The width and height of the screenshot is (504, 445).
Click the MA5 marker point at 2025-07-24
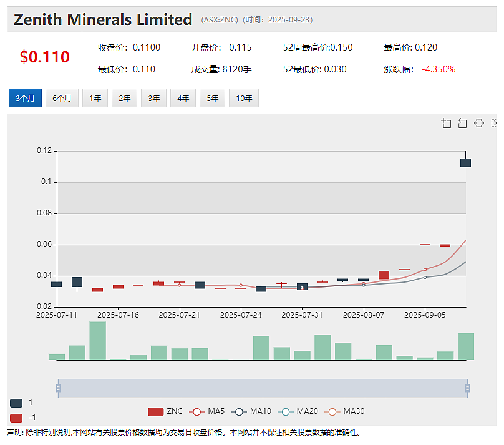point(241,285)
